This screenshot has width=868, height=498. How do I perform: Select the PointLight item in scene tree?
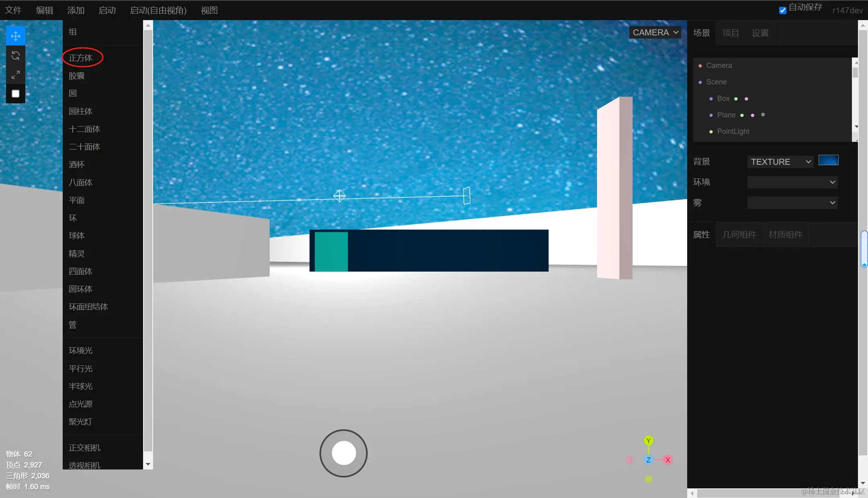[x=733, y=131]
